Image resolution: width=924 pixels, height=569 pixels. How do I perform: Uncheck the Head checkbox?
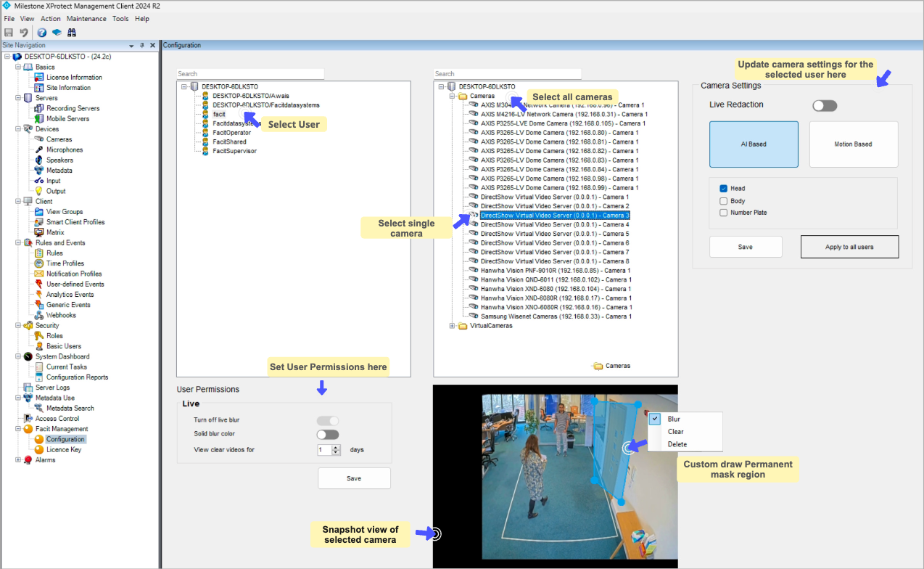pyautogui.click(x=723, y=189)
